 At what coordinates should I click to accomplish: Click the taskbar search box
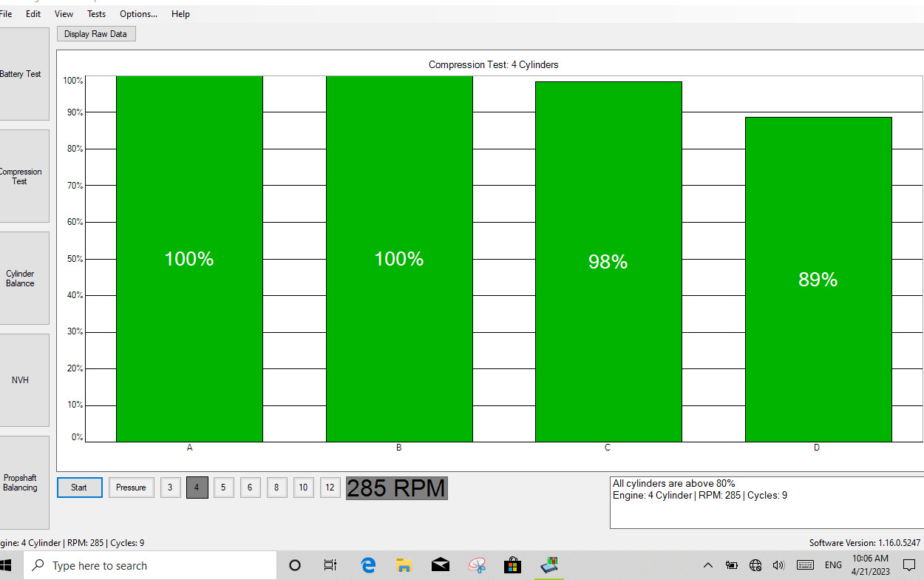tap(150, 566)
